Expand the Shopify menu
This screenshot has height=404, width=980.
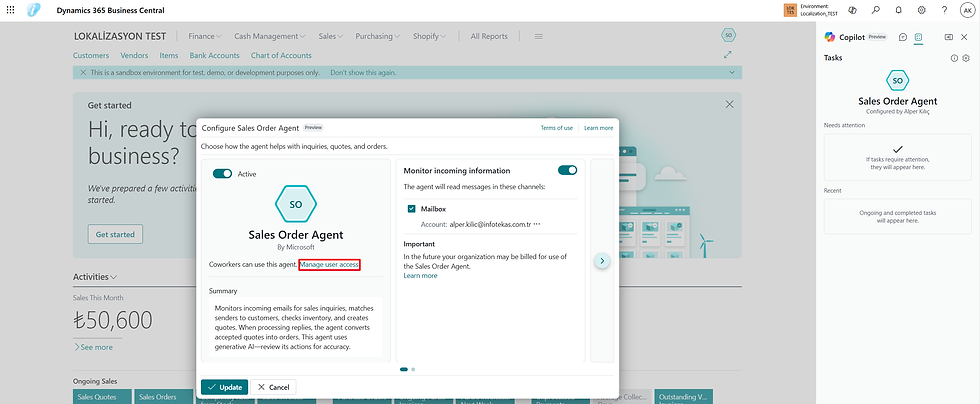click(x=429, y=36)
